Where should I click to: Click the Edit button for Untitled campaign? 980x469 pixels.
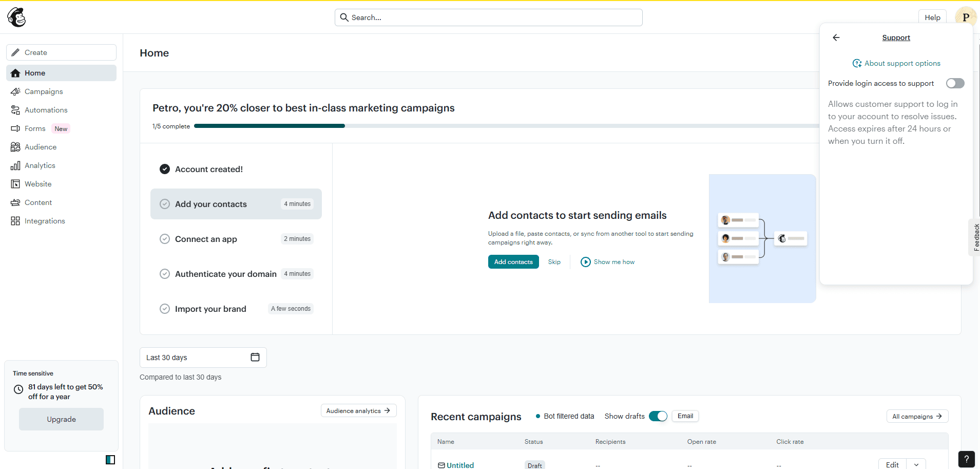pos(893,464)
